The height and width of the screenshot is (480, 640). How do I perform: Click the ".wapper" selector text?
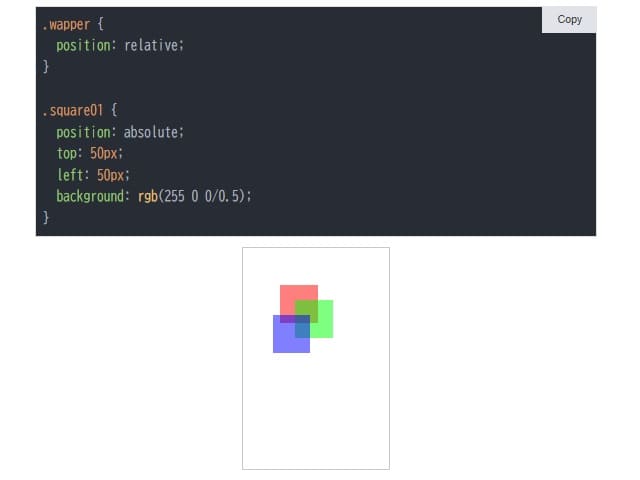click(x=66, y=24)
